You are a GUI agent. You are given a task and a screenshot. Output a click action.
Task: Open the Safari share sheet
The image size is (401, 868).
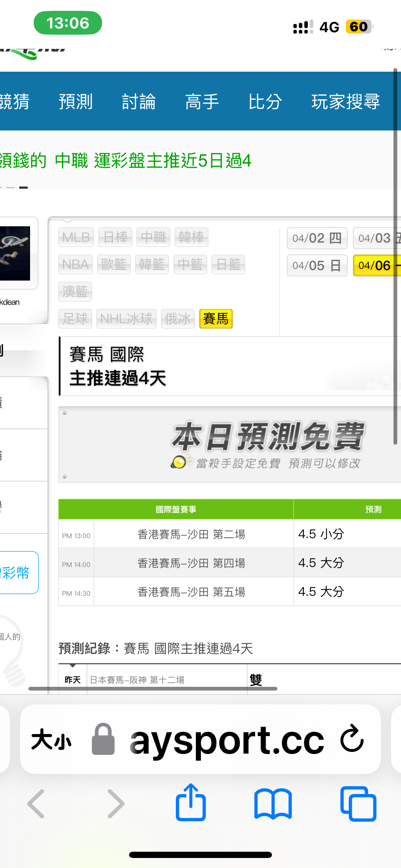coord(191,802)
